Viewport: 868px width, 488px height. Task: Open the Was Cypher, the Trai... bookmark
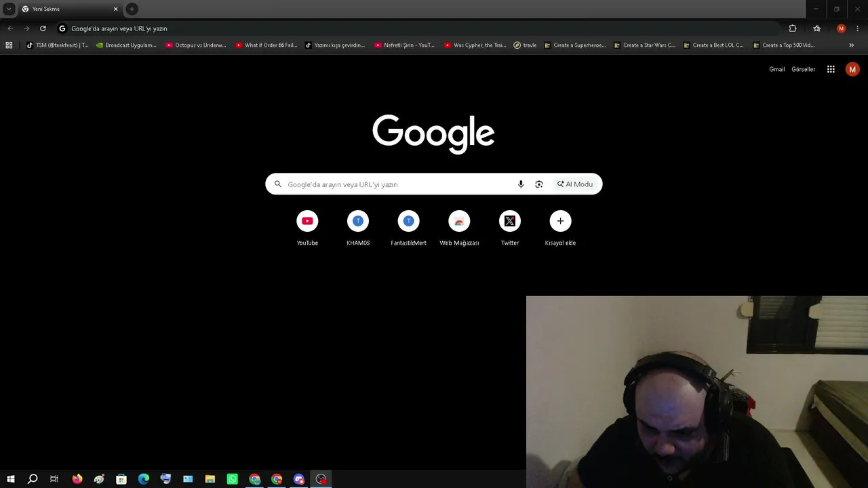click(x=475, y=45)
